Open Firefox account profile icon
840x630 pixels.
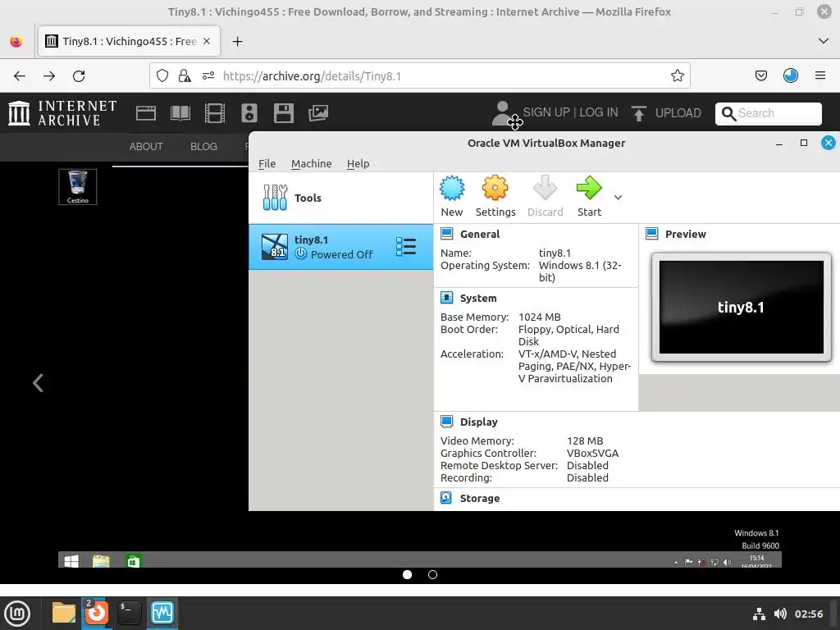pos(791,76)
